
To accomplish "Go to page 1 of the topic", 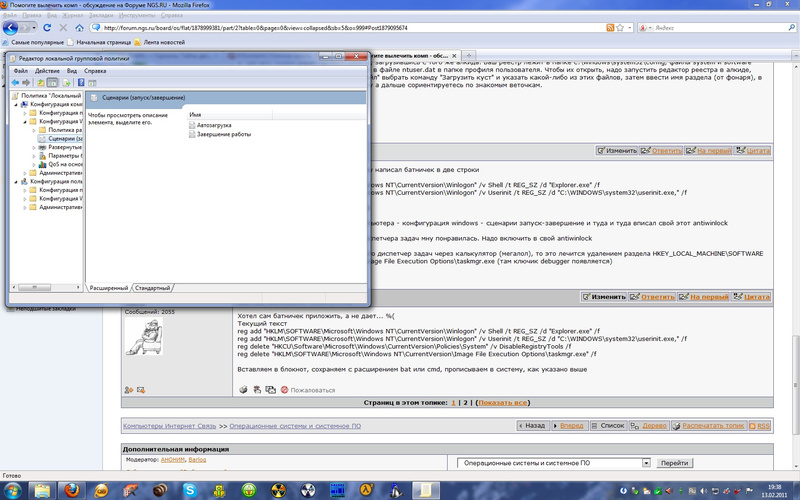I will tap(453, 403).
